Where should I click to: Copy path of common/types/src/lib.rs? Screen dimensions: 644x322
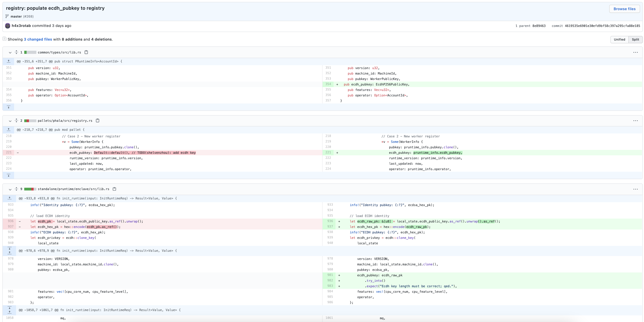86,52
